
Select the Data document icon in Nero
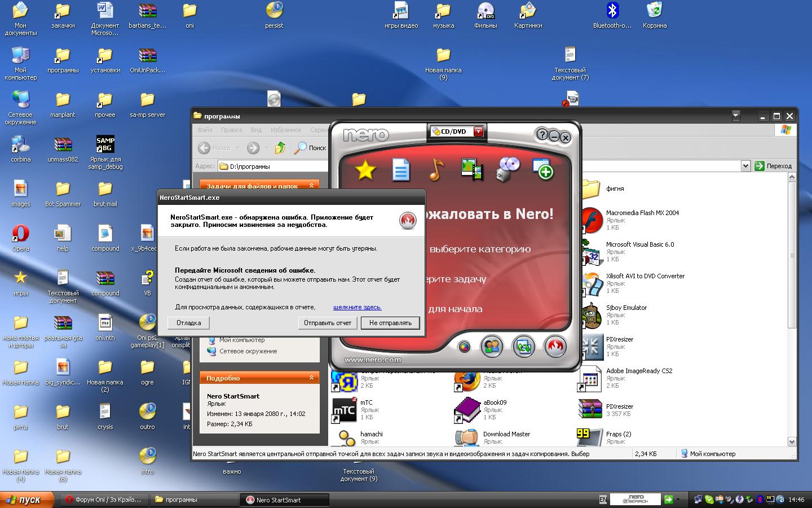400,170
